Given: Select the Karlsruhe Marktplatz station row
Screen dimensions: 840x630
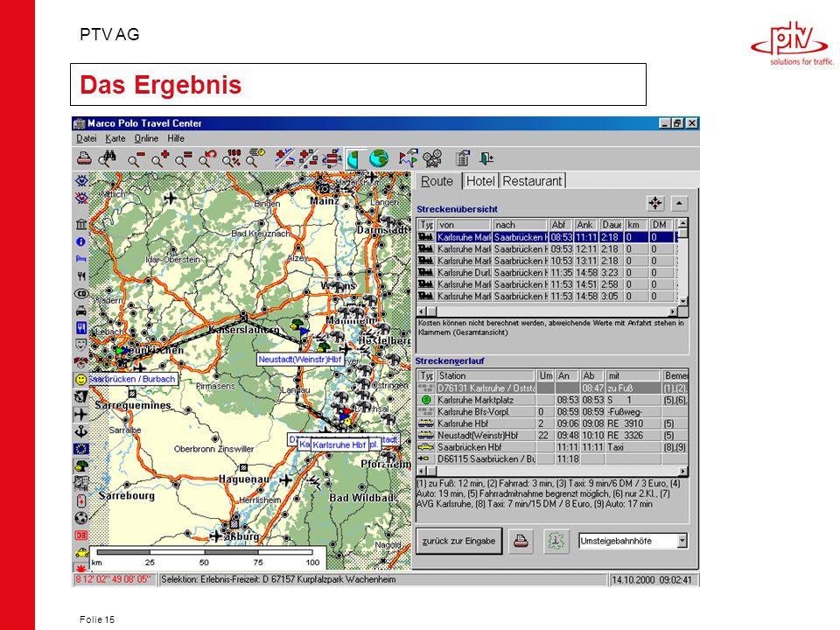Looking at the screenshot, I should coord(552,400).
